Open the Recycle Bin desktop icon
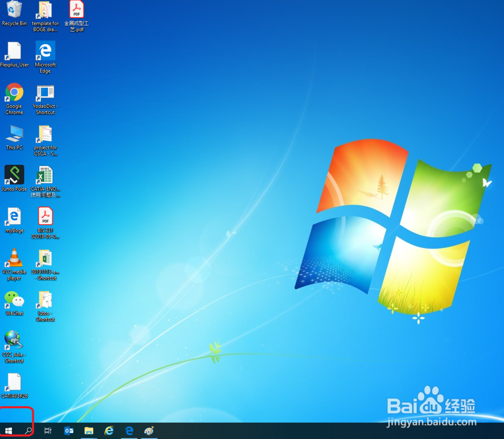 coord(14,10)
